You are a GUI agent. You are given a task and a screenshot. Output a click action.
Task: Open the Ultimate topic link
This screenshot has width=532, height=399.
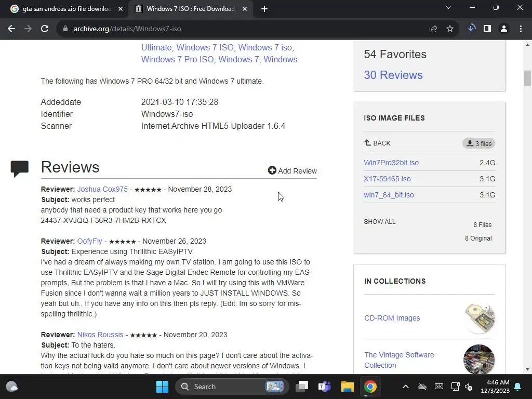click(x=156, y=47)
